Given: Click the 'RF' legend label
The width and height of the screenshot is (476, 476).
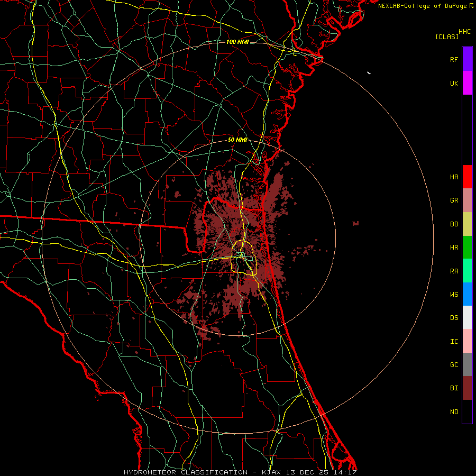Looking at the screenshot, I should [x=454, y=59].
